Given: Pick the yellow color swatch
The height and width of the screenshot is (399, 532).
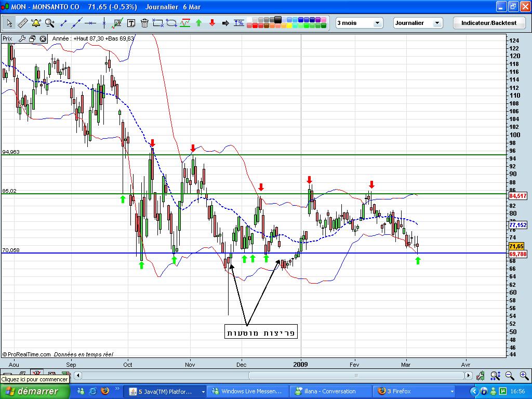Looking at the screenshot, I should point(289,25).
